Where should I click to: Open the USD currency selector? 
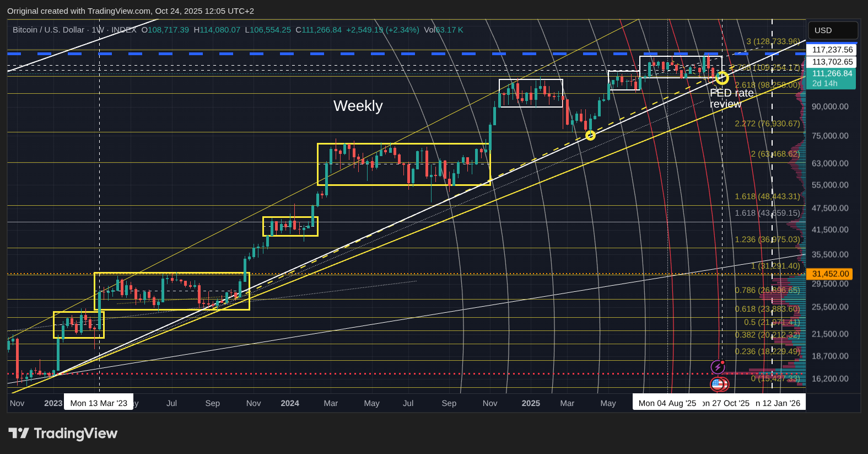tap(833, 30)
